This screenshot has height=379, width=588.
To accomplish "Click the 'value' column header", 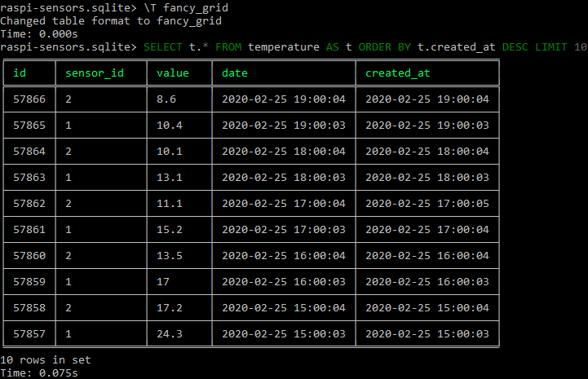I will [173, 73].
